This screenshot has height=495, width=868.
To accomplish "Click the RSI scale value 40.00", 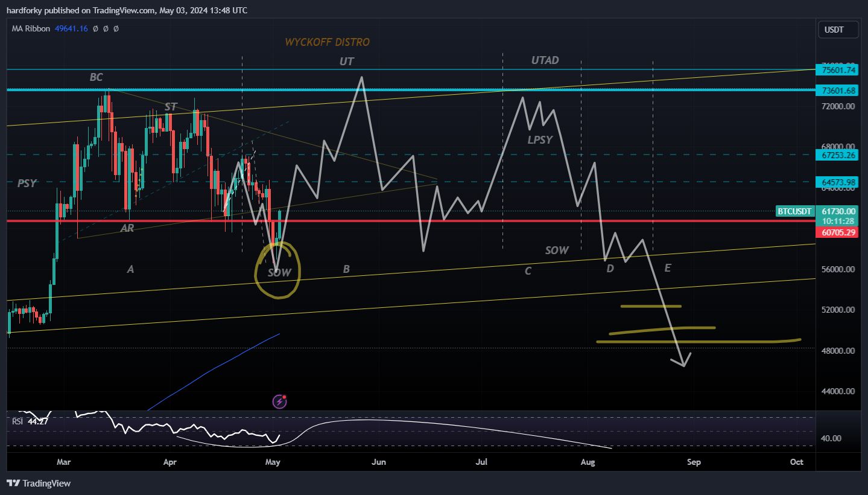I will 832,438.
